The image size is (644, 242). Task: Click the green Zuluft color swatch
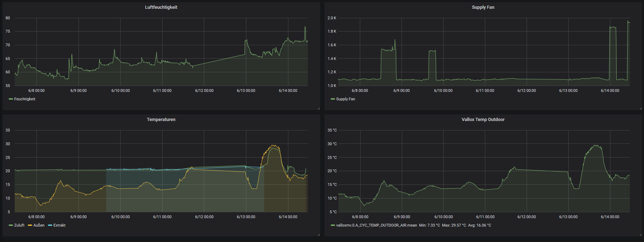tap(11, 225)
